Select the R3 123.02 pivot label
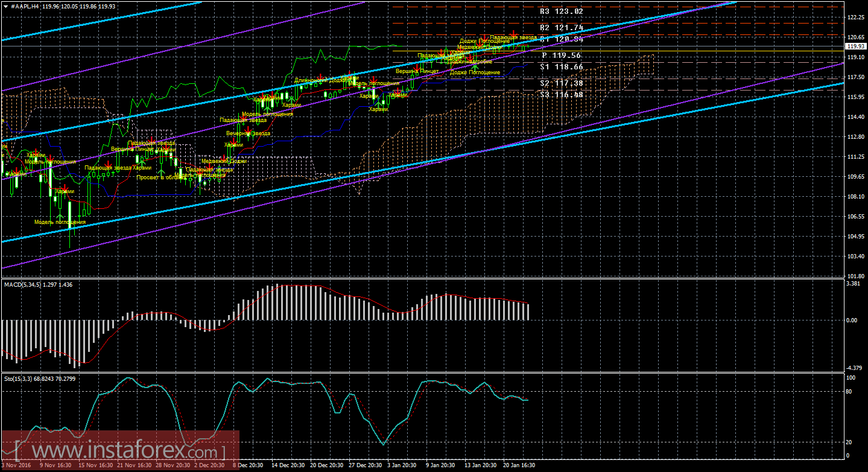The height and width of the screenshot is (472, 868). pyautogui.click(x=561, y=11)
